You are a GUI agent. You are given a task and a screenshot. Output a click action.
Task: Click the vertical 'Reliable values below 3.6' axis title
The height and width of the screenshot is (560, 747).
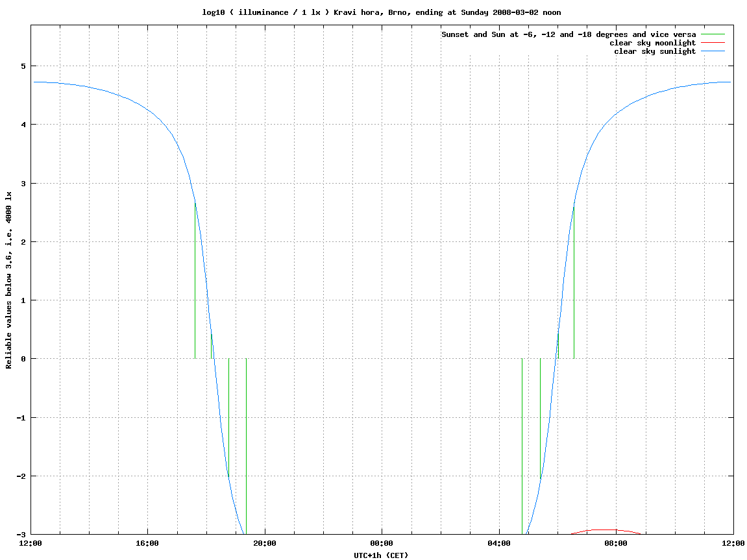(8, 280)
